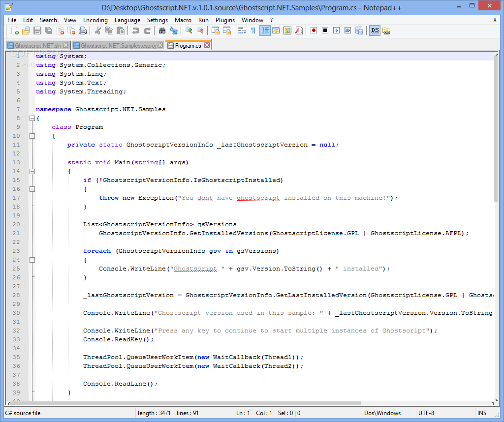Open the Plugins menu

tap(225, 20)
